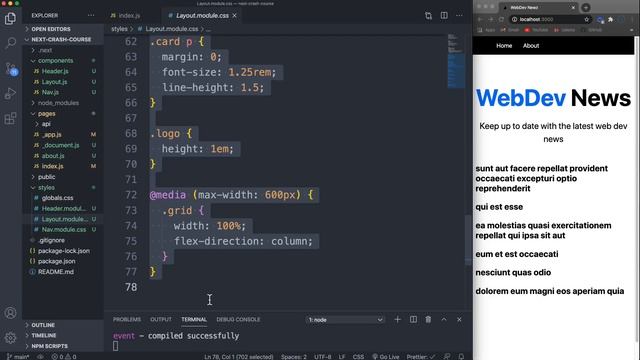Open the Run and Debug view
The image size is (640, 360).
pyautogui.click(x=11, y=93)
